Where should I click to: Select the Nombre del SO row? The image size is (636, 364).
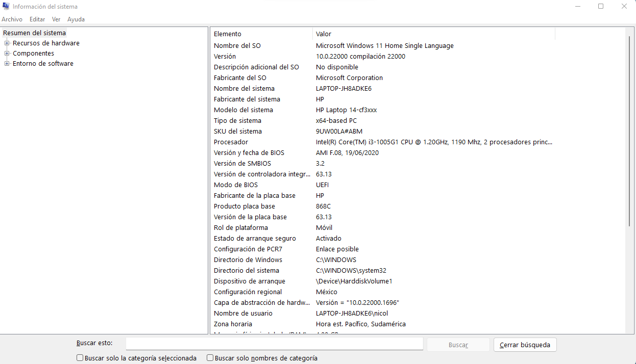click(x=383, y=46)
